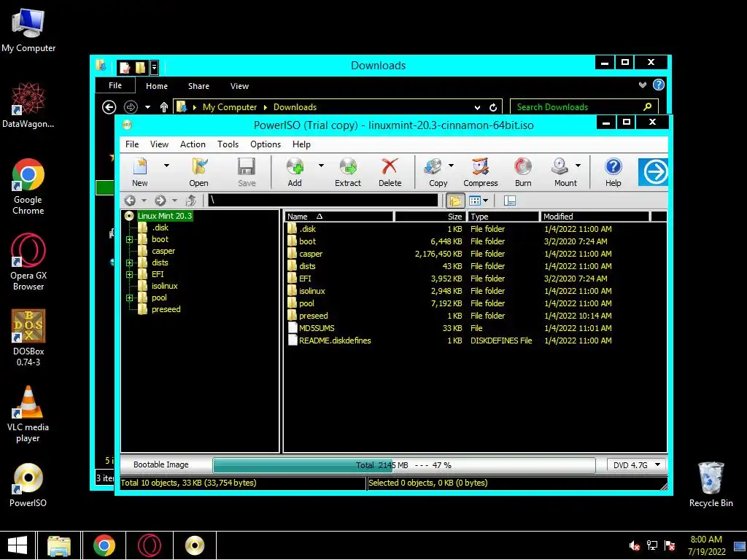Open the New button dropdown arrow

tap(166, 166)
